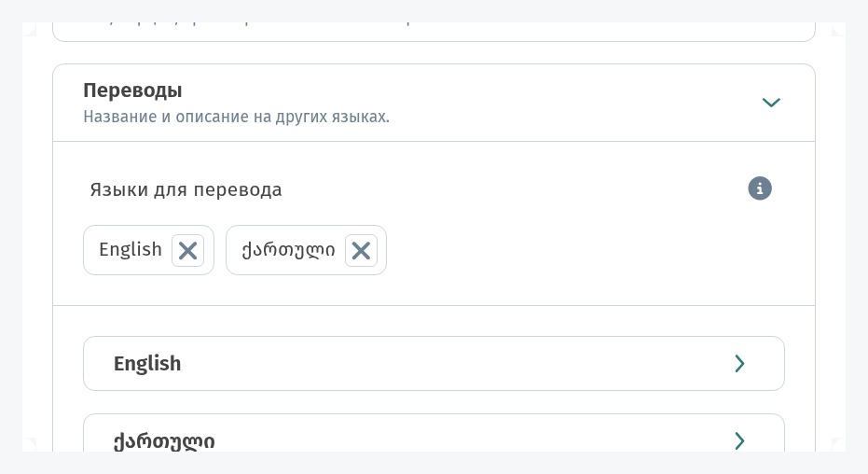Select the English tag label

point(131,250)
